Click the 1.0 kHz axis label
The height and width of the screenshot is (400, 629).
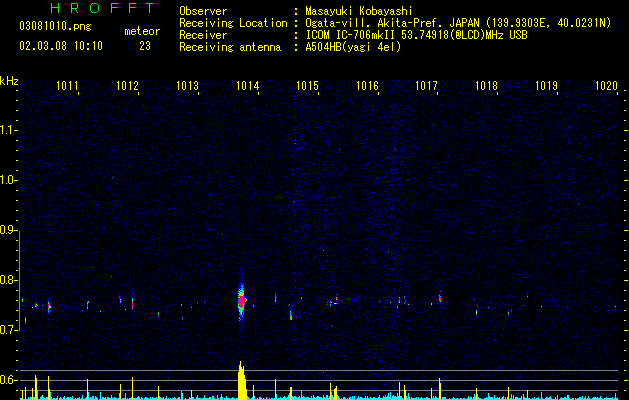[9, 180]
